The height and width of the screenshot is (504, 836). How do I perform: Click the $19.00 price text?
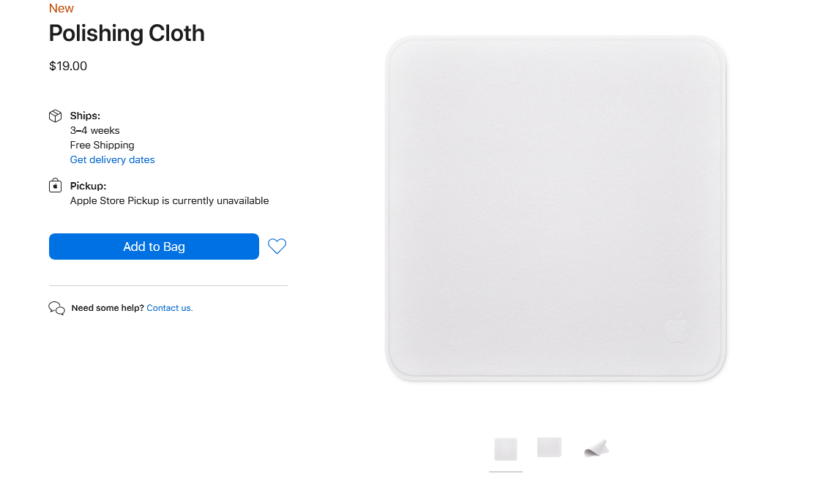pos(67,66)
